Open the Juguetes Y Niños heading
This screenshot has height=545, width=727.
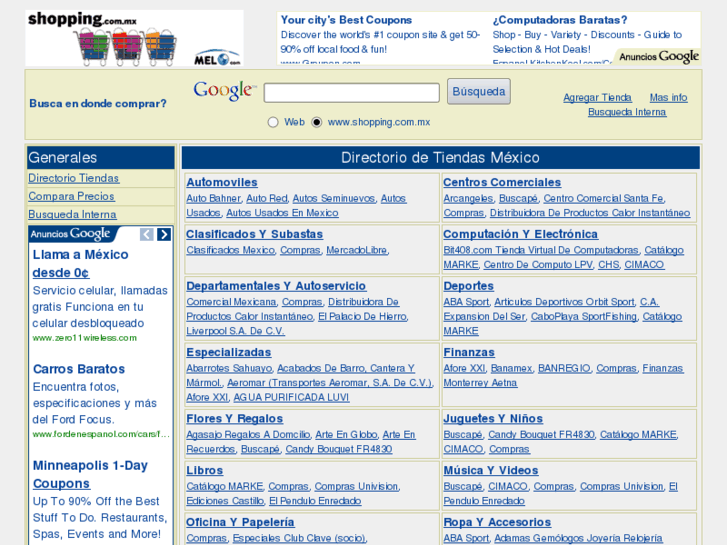click(493, 418)
